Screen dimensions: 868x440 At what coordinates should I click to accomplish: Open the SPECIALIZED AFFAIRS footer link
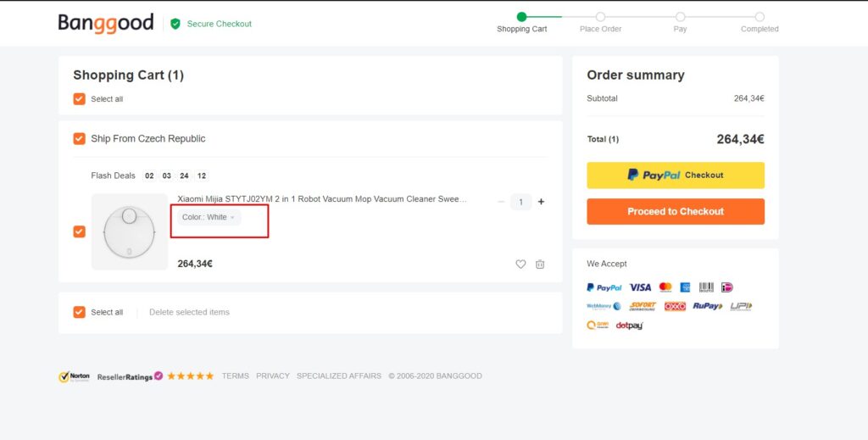[x=339, y=376]
